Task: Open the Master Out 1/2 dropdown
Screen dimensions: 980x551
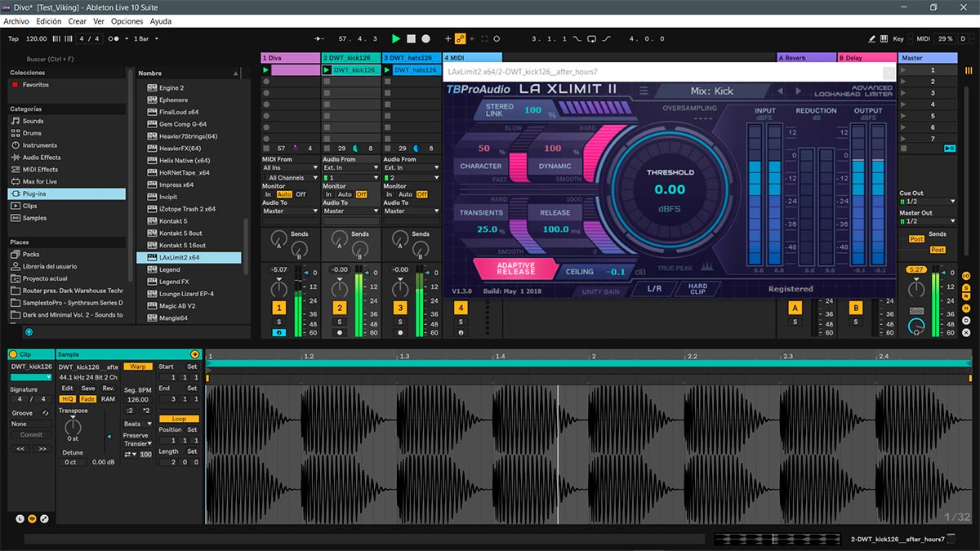Action: click(927, 221)
